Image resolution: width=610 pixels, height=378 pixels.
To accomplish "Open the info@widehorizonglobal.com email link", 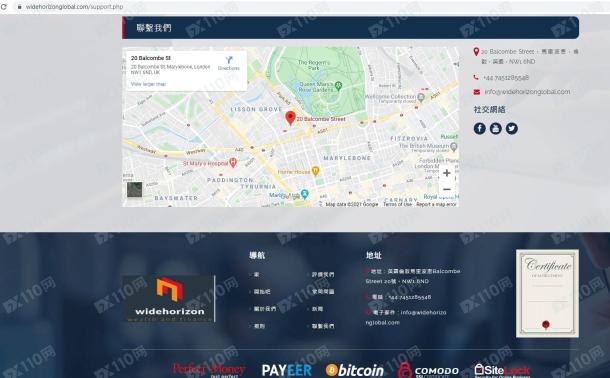I will click(527, 92).
